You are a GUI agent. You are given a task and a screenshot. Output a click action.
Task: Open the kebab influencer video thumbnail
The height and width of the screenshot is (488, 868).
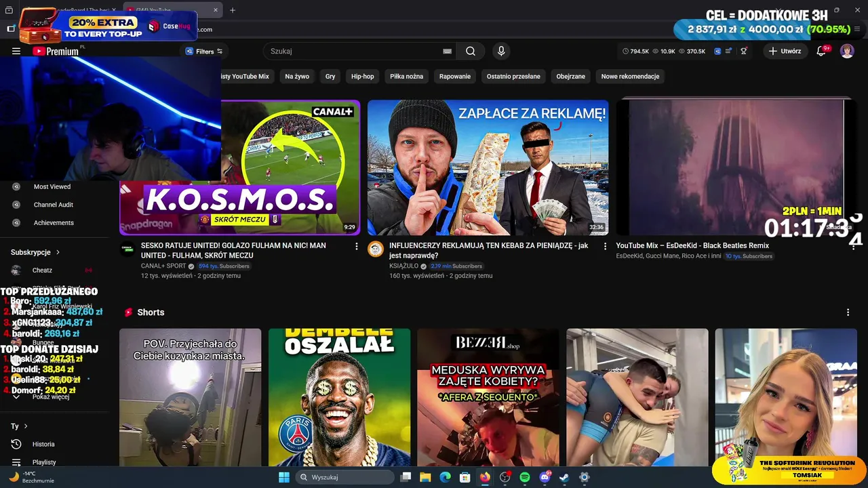pyautogui.click(x=488, y=167)
